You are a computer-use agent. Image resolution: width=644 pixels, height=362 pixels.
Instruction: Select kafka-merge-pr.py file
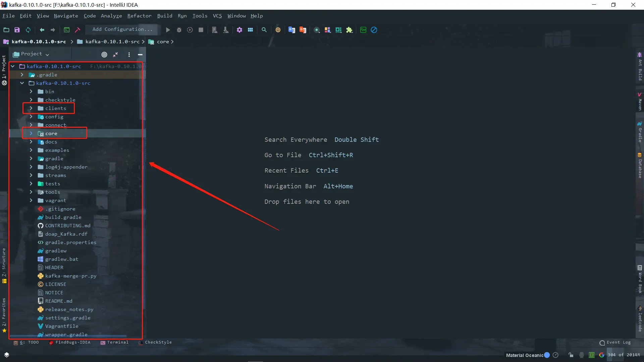70,276
